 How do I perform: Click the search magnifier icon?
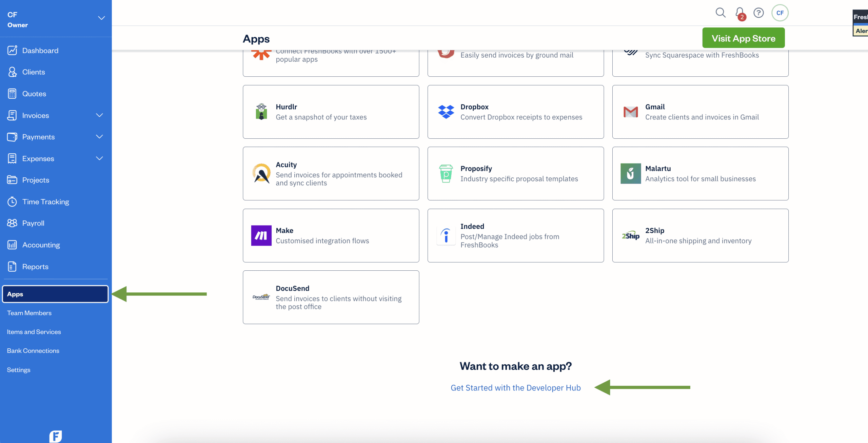(720, 13)
